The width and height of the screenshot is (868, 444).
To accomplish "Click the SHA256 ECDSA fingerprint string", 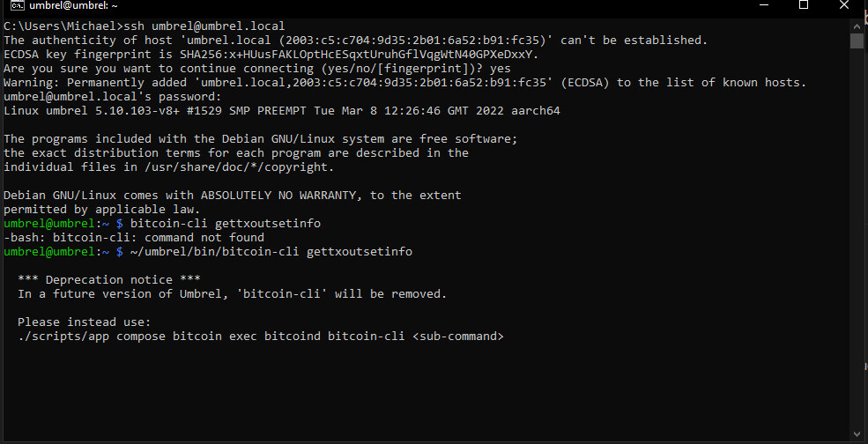I will tap(359, 55).
